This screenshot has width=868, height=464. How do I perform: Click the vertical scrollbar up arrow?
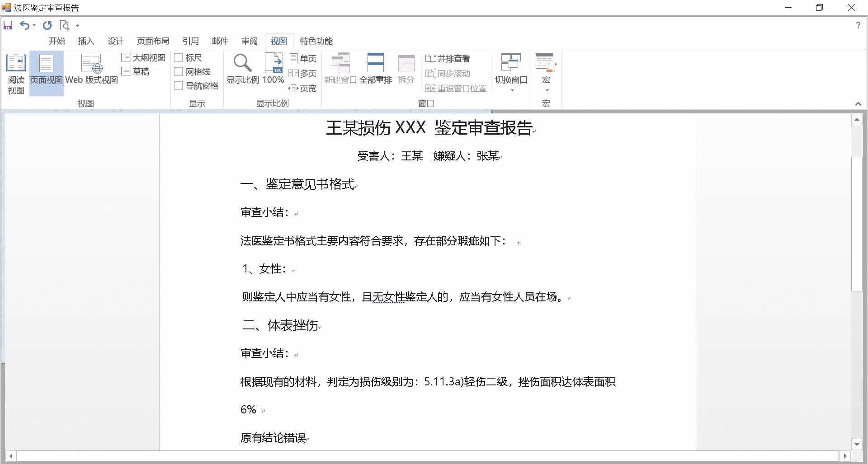tap(856, 120)
